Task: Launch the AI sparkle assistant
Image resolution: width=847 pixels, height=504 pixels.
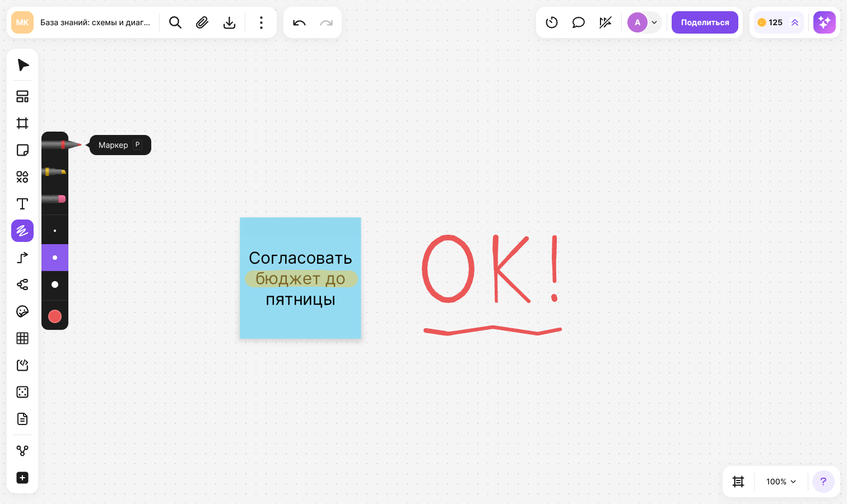Action: coord(825,22)
